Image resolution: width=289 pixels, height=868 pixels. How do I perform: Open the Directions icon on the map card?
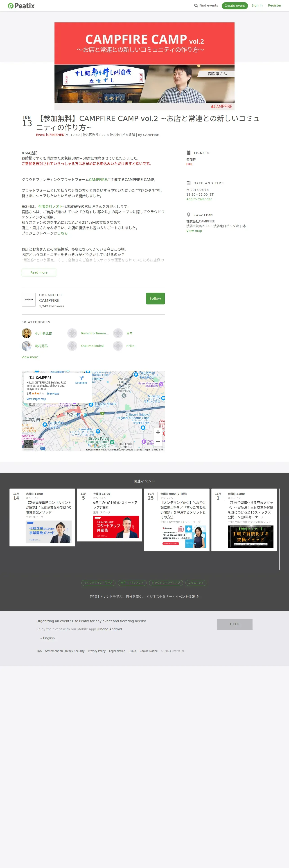coord(81,378)
